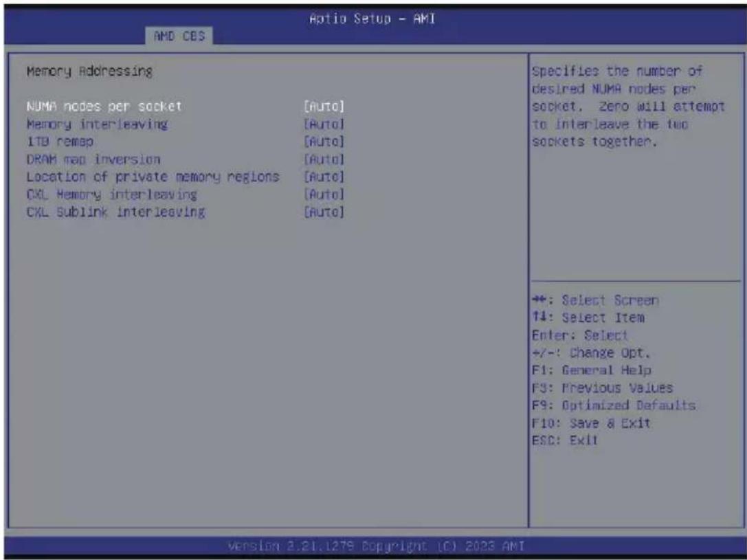Select the AMD CBS tab
Image resolution: width=747 pixels, height=560 pixels.
179,36
